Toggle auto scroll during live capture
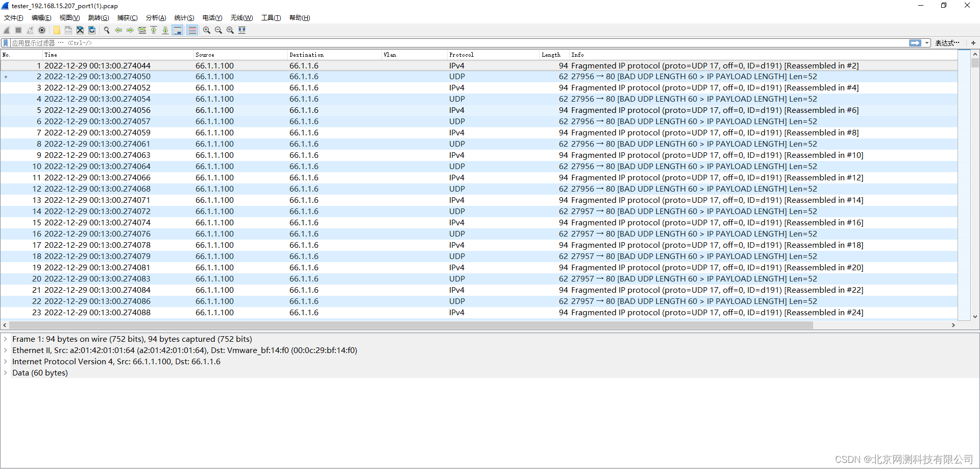The height and width of the screenshot is (469, 980). pos(178,30)
